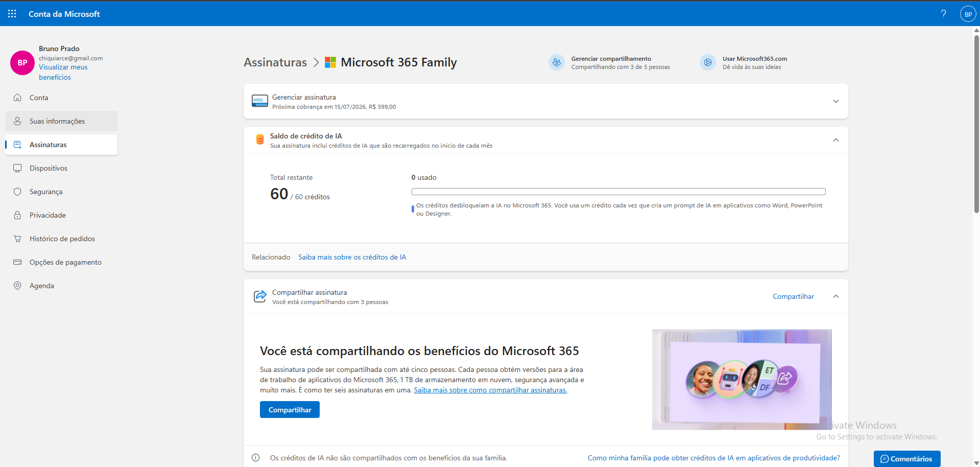
Task: Open the app launcher grid icon
Action: tap(12, 14)
